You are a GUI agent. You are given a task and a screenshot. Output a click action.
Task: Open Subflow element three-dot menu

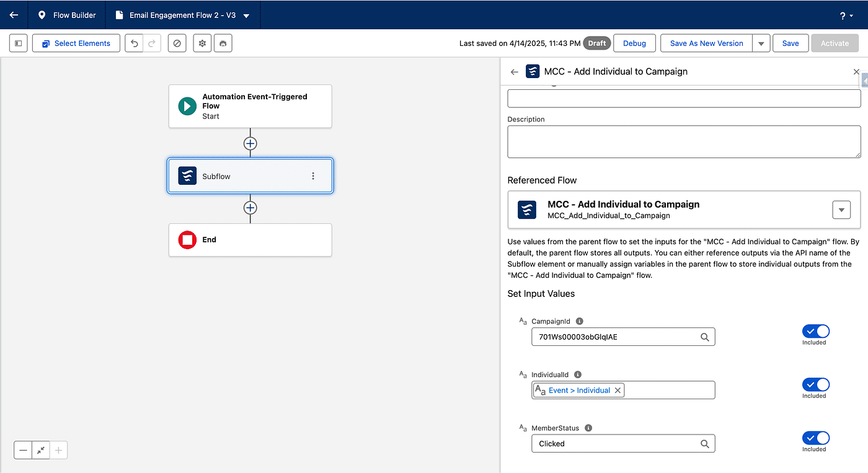[313, 176]
